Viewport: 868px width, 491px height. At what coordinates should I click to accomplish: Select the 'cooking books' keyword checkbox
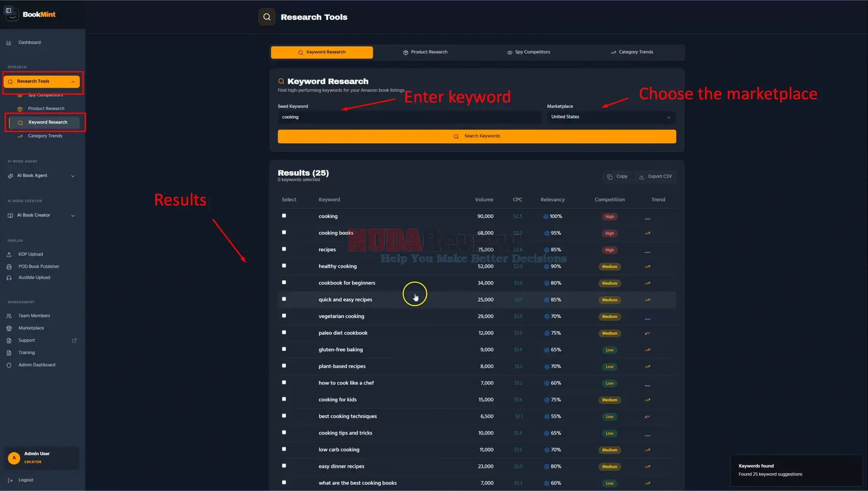click(284, 232)
